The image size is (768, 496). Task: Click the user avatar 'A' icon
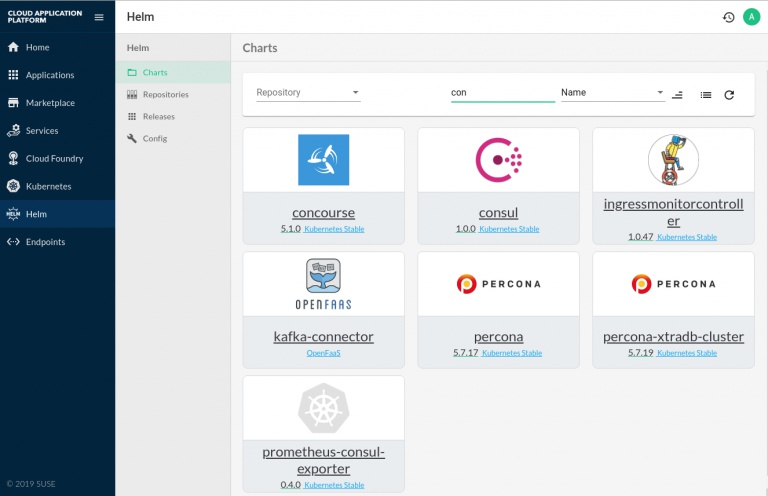click(x=751, y=17)
